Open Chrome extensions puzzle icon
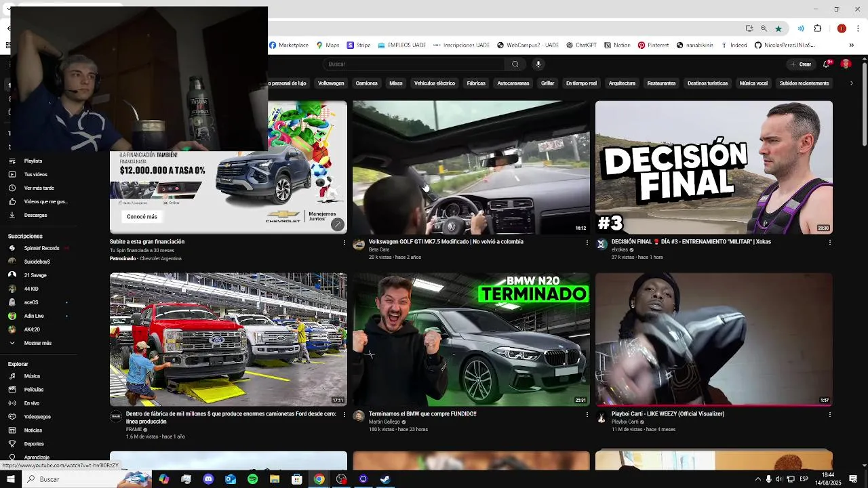 pos(818,28)
